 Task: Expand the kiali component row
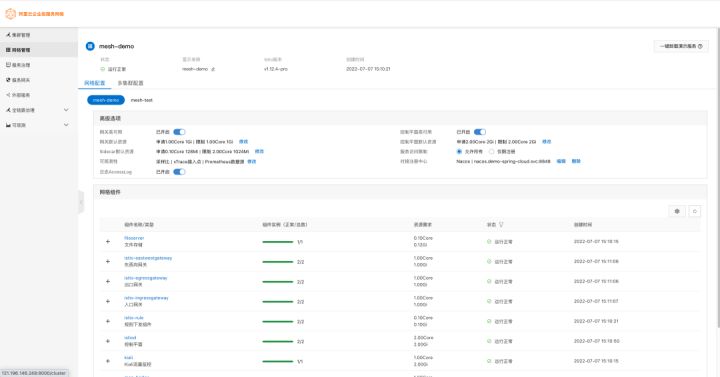[x=108, y=361]
